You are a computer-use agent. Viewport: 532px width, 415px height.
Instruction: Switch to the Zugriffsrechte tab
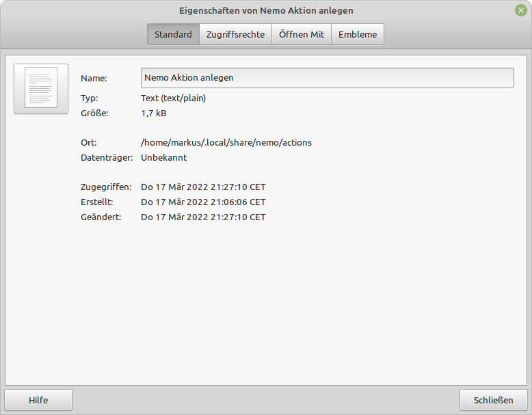[x=235, y=34]
